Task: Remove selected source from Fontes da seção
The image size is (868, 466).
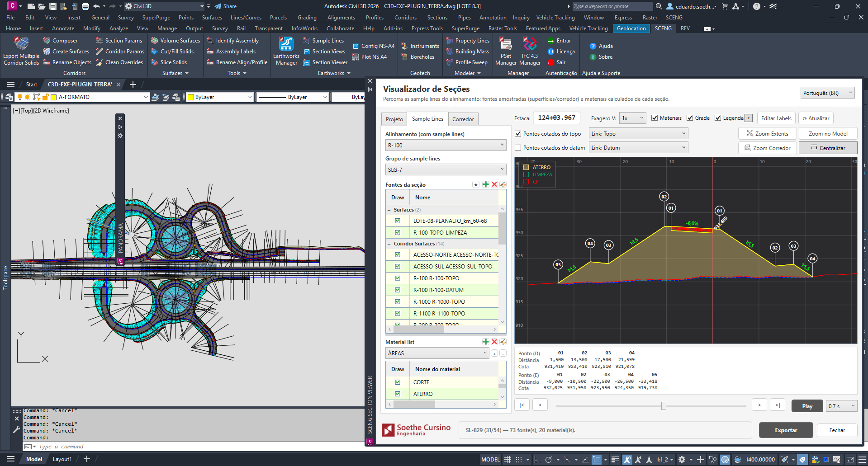Action: click(494, 184)
